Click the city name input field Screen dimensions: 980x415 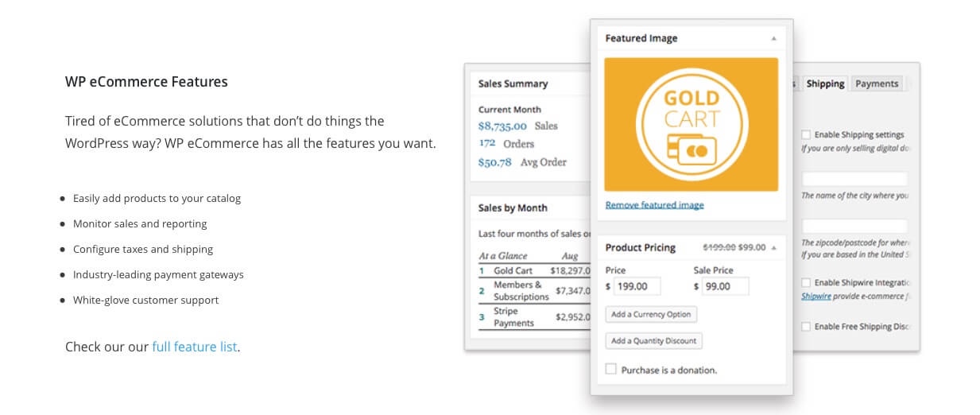tap(854, 179)
